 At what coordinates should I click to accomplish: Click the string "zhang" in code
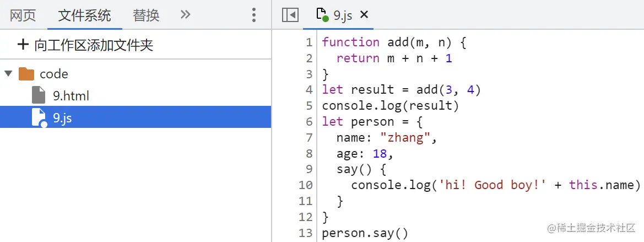coord(404,138)
